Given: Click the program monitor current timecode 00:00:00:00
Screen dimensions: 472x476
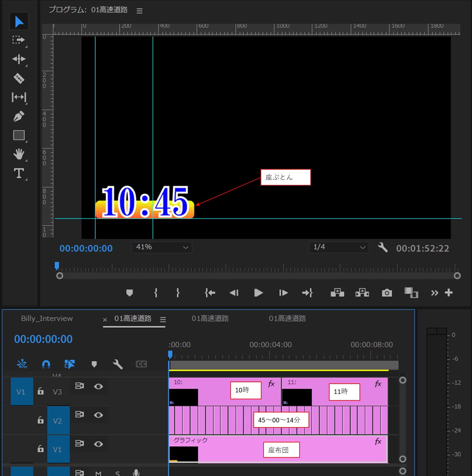Looking at the screenshot, I should (86, 248).
